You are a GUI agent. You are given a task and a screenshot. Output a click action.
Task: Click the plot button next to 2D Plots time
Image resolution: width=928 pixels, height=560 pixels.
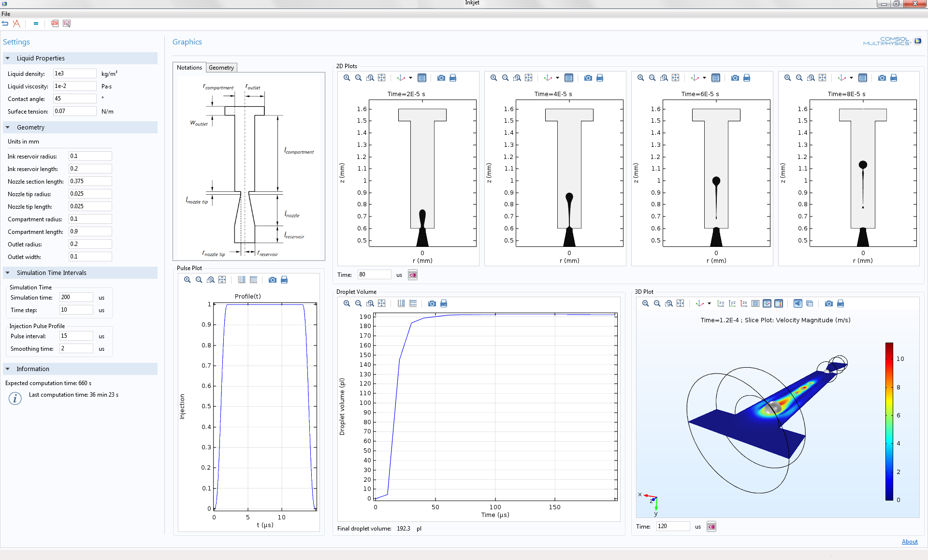click(x=413, y=275)
